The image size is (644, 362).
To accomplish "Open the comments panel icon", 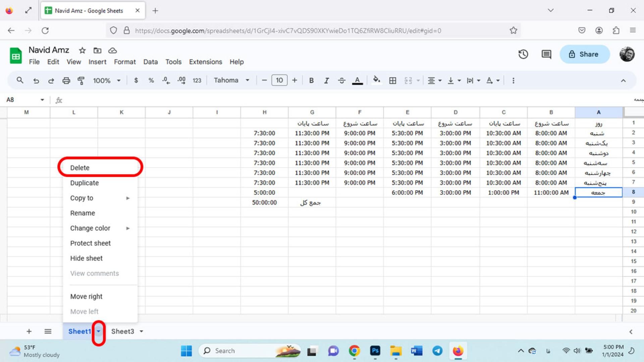I will (546, 54).
